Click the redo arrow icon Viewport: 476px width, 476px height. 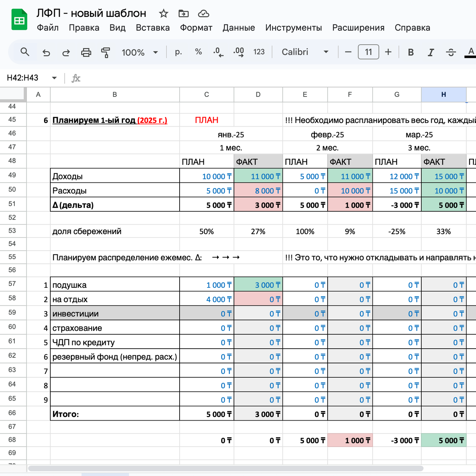pyautogui.click(x=66, y=52)
